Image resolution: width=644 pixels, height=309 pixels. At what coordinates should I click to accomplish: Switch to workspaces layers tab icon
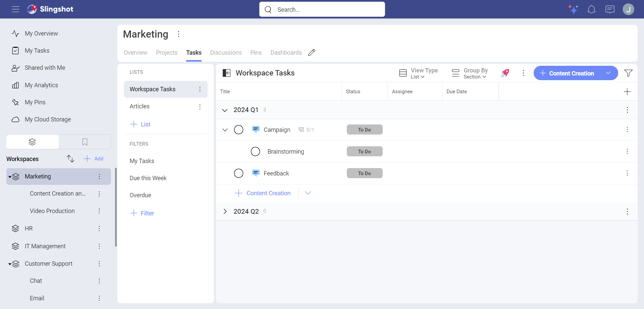pyautogui.click(x=32, y=142)
